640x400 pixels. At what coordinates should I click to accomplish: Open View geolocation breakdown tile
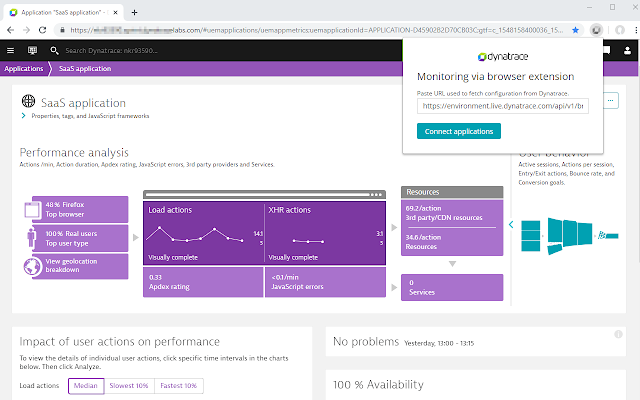click(80, 266)
